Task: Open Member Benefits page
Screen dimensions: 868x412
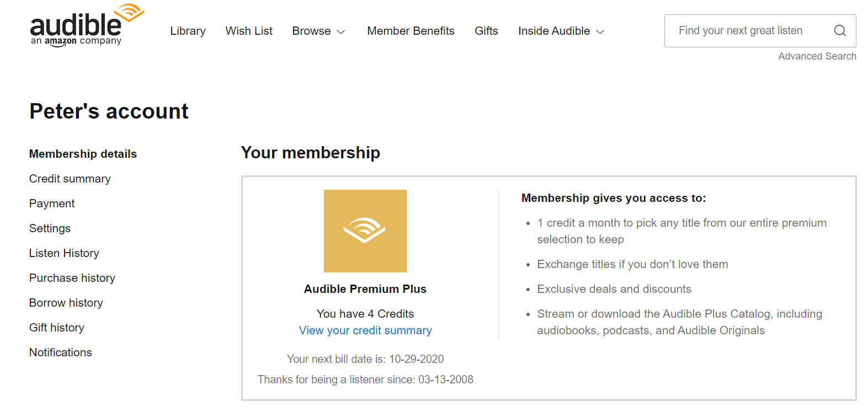Action: [411, 31]
